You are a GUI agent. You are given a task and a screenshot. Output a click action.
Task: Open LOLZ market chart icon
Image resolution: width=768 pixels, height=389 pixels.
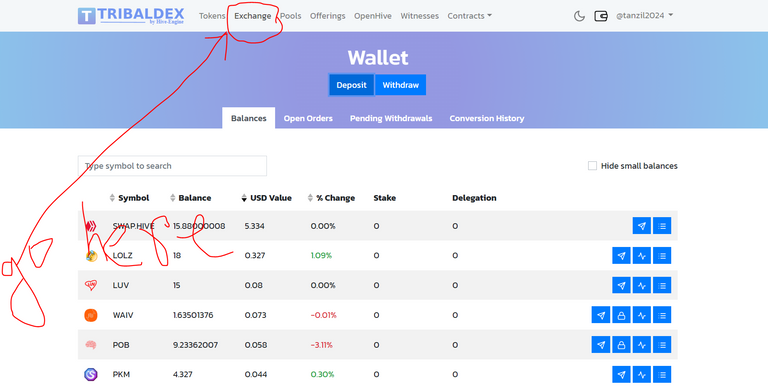[642, 256]
